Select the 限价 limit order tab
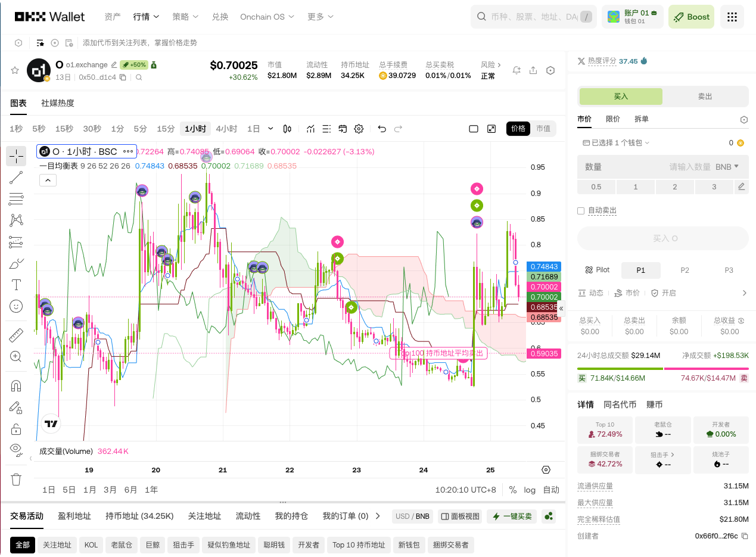The image size is (756, 557). click(x=613, y=119)
